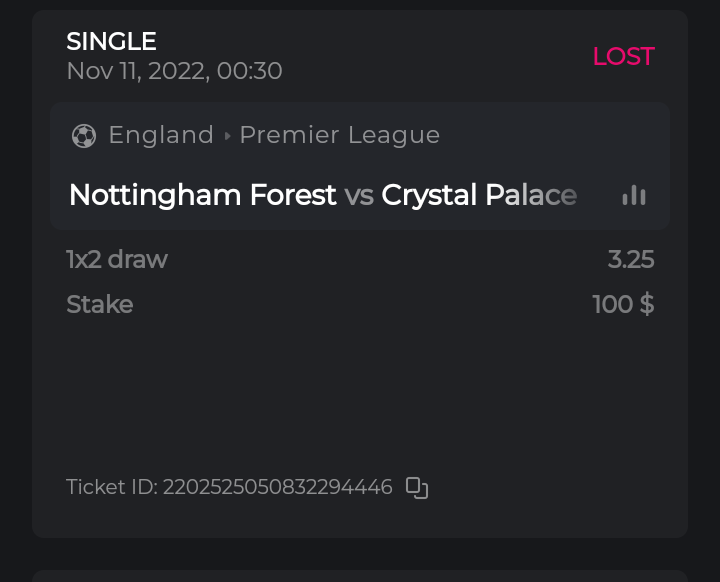This screenshot has width=720, height=582.
Task: Select the Ticket ID number text
Action: click(278, 488)
